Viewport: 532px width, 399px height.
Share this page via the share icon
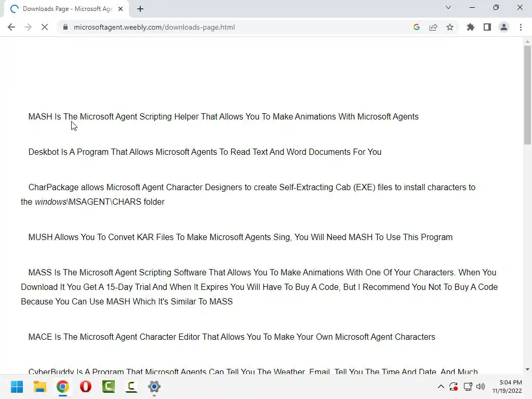click(x=433, y=27)
